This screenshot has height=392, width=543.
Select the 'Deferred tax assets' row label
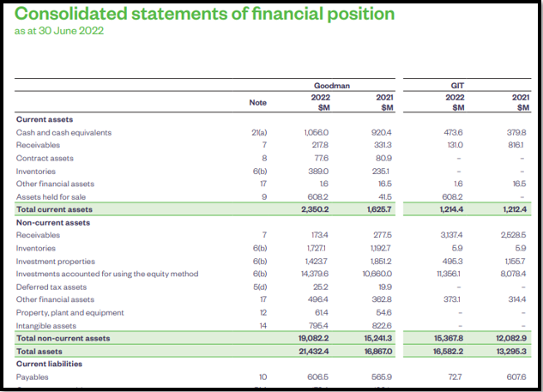tap(51, 287)
